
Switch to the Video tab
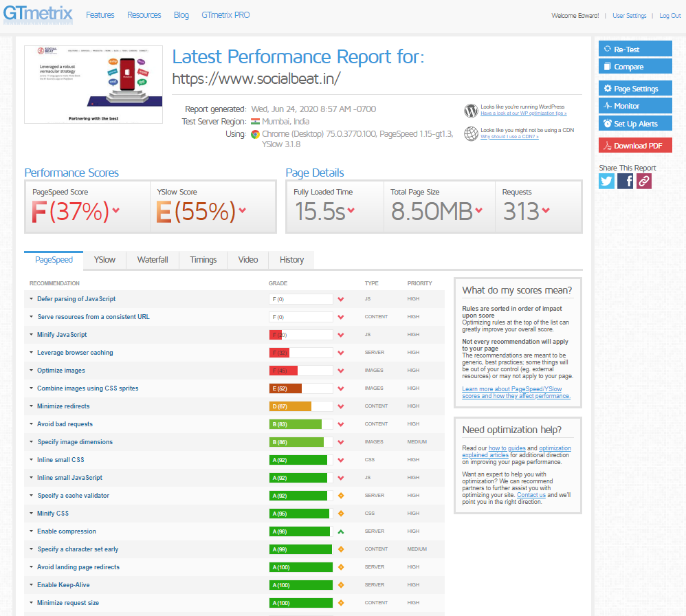coord(248,260)
